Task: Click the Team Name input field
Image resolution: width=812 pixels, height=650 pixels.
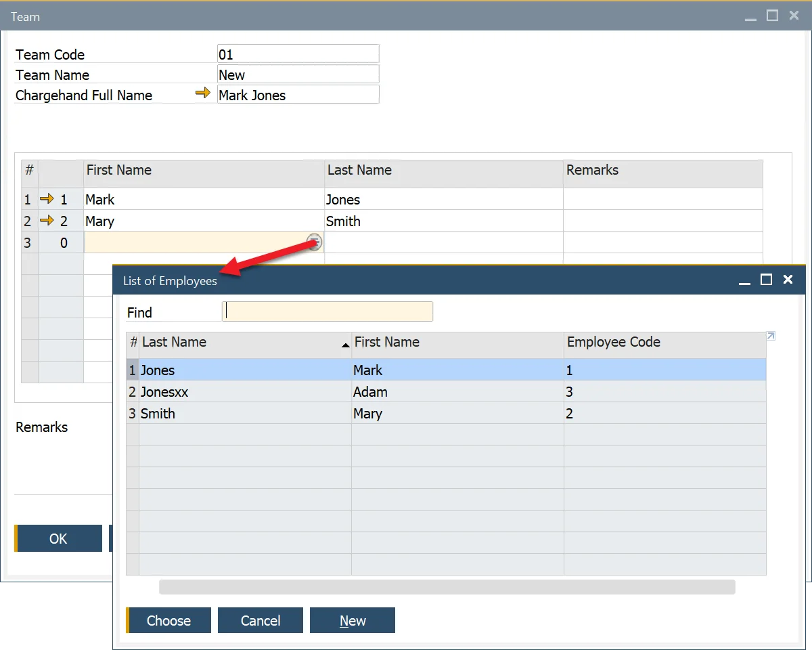Action: 298,74
